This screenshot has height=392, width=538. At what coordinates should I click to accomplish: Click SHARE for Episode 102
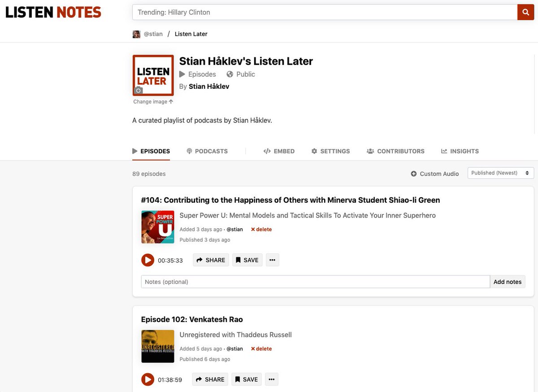click(x=210, y=379)
